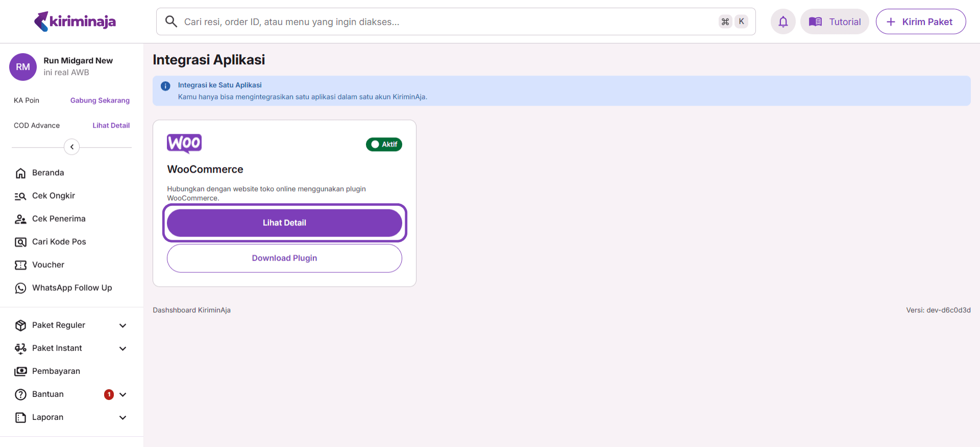The height and width of the screenshot is (447, 980).
Task: Click the WhatsApp Follow Up icon
Action: (x=20, y=288)
